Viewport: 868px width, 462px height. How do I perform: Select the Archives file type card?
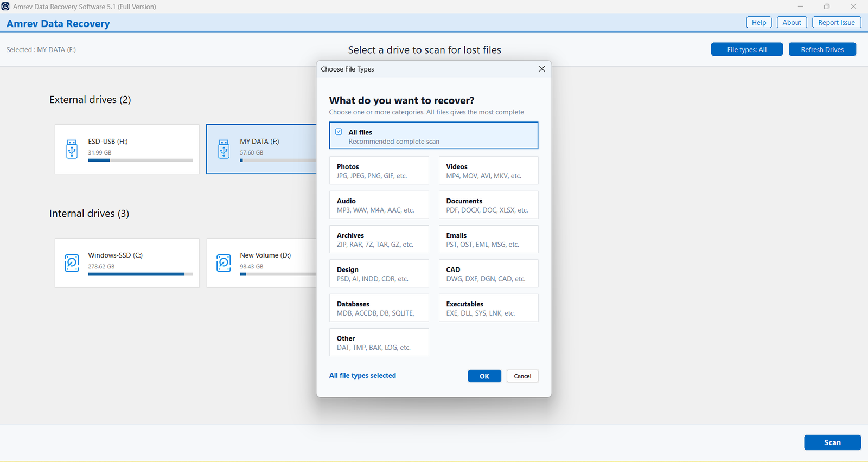click(379, 239)
